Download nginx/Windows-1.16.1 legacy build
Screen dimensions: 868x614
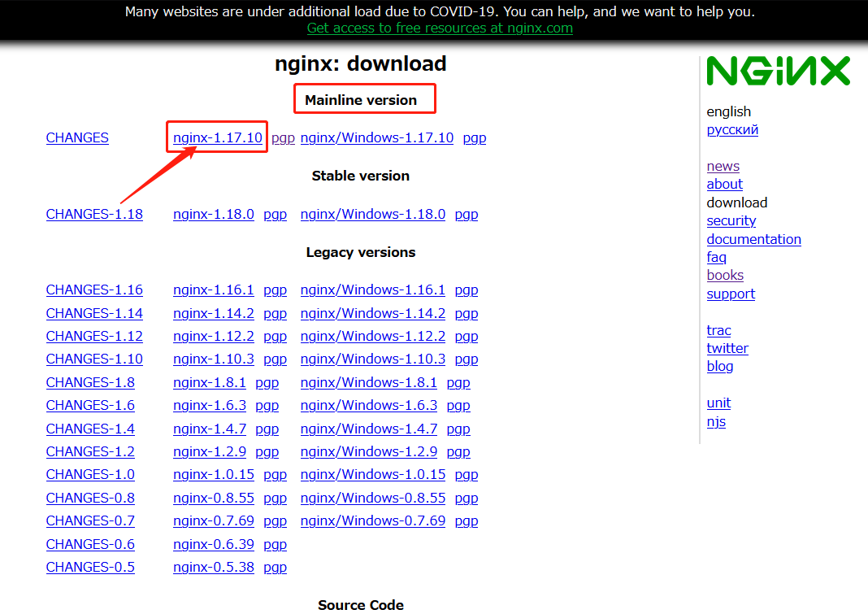pos(372,290)
